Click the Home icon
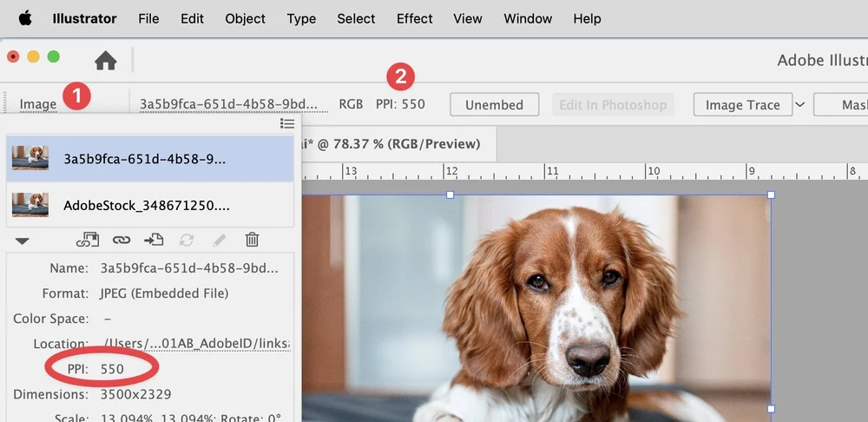Screen dimensions: 868x422 (105, 60)
